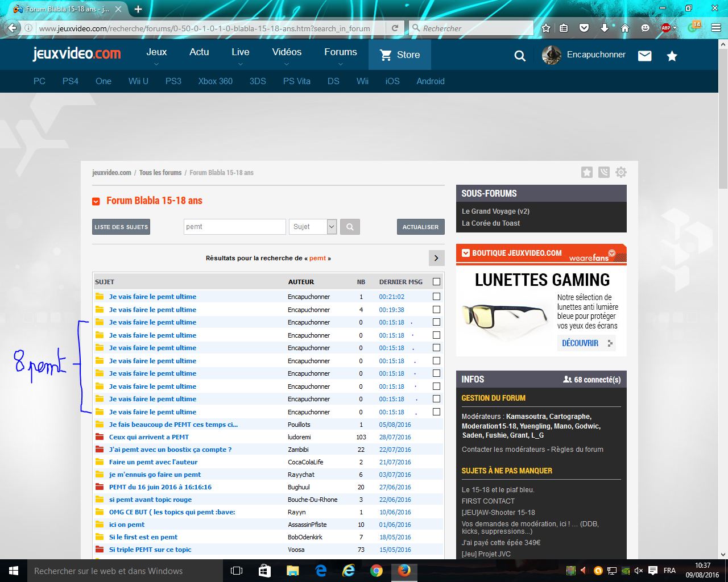This screenshot has height=582, width=728.
Task: Toggle the select-all checkbox in header
Action: tap(436, 282)
